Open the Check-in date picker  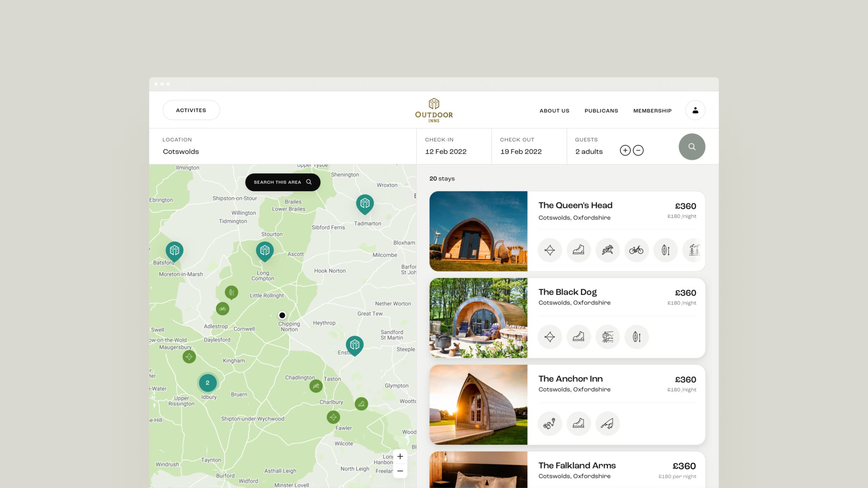coord(446,151)
